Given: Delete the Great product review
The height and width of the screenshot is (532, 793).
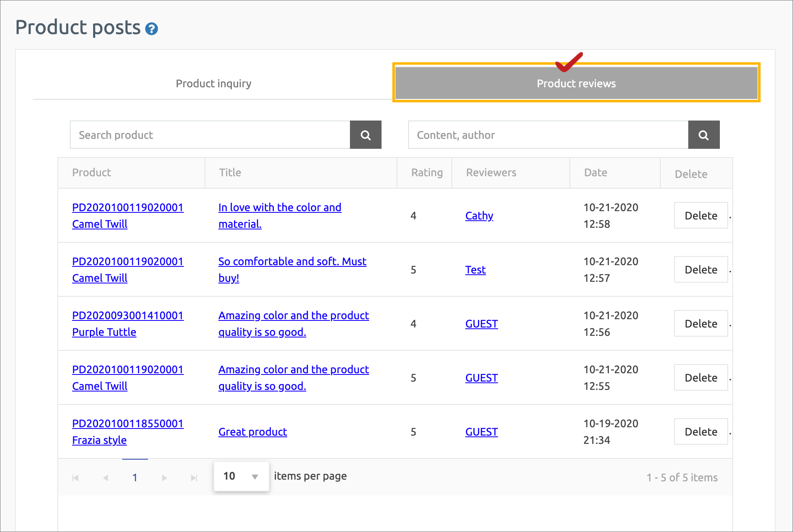Looking at the screenshot, I should pos(701,432).
